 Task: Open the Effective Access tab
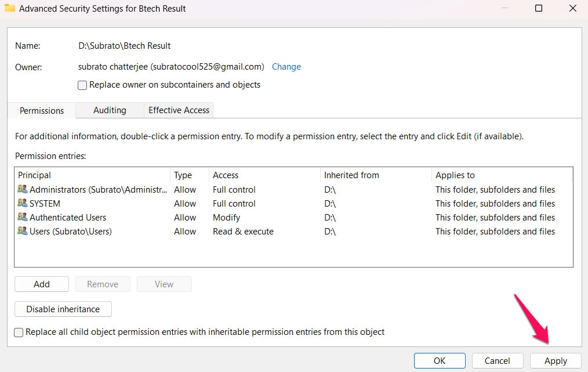click(x=179, y=110)
